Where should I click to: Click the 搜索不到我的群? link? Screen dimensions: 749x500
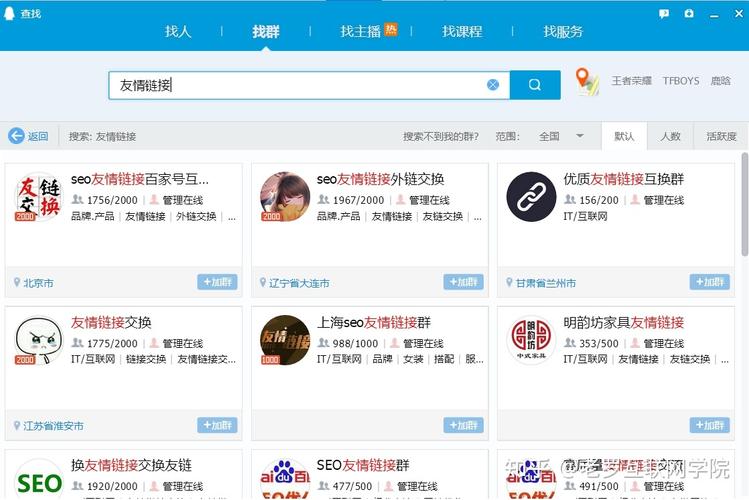click(x=440, y=137)
